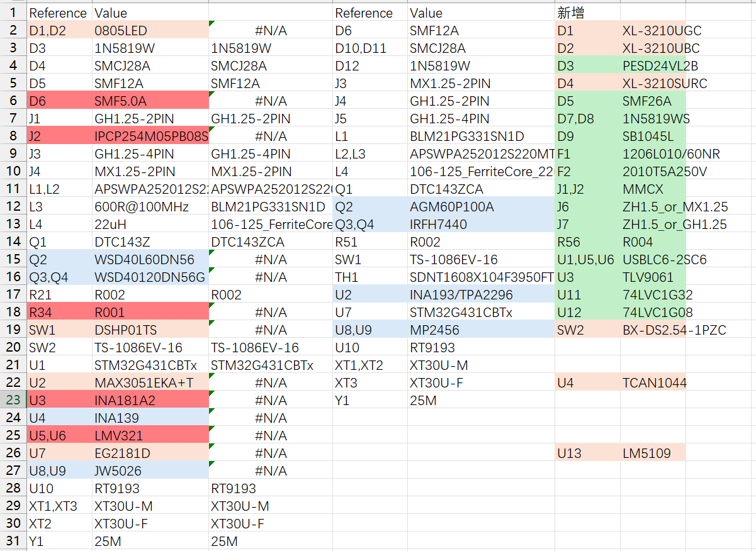This screenshot has height=551, width=756.
Task: Select the LMV321 cell
Action: tap(150, 435)
